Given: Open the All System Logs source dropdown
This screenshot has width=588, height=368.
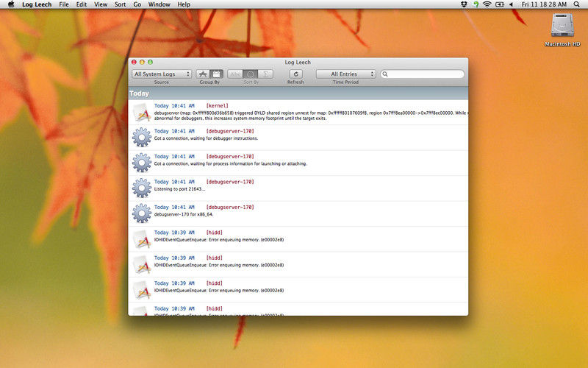Looking at the screenshot, I should (x=162, y=74).
